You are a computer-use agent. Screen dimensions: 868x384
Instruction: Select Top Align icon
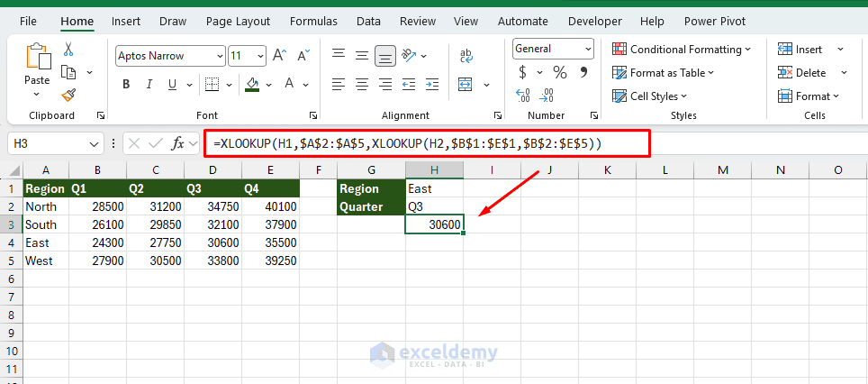[x=339, y=55]
